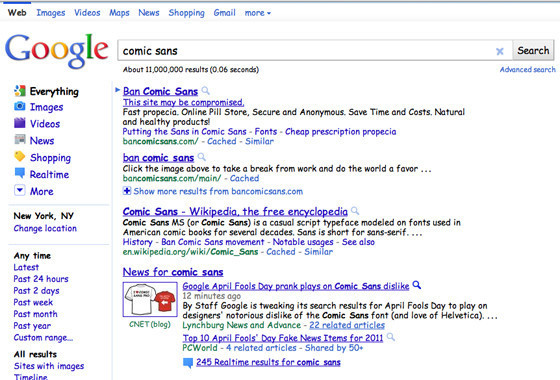Viewport: 560px width, 380px height.
Task: Jump to Ban Comic Sans movement section link
Action: click(x=212, y=242)
